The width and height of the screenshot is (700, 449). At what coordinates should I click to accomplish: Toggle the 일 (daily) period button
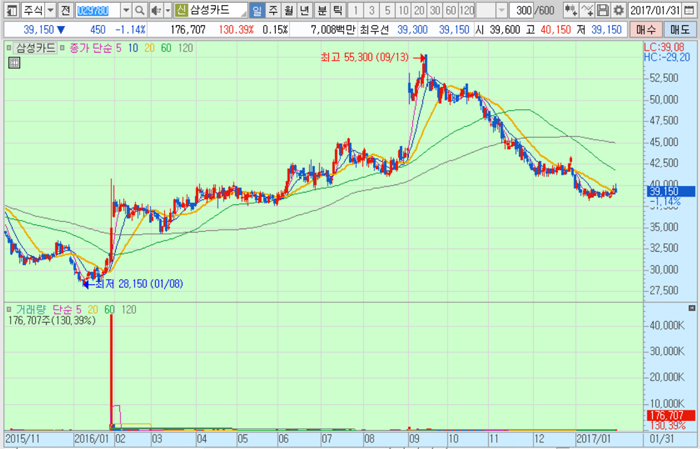[257, 10]
